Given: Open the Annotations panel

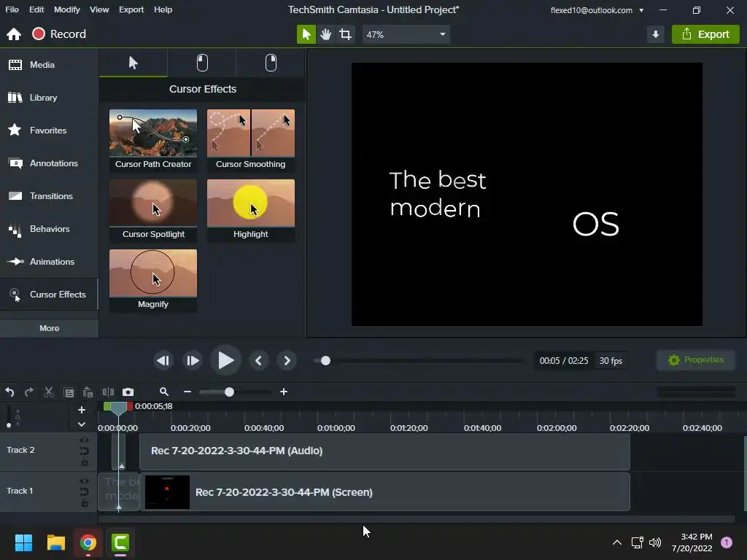Looking at the screenshot, I should [49, 163].
